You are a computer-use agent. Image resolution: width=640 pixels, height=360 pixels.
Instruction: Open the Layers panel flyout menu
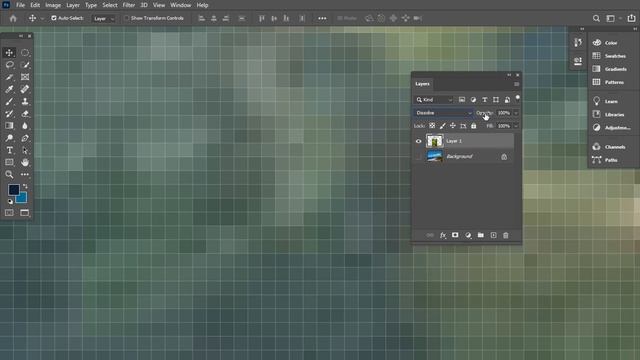click(516, 84)
